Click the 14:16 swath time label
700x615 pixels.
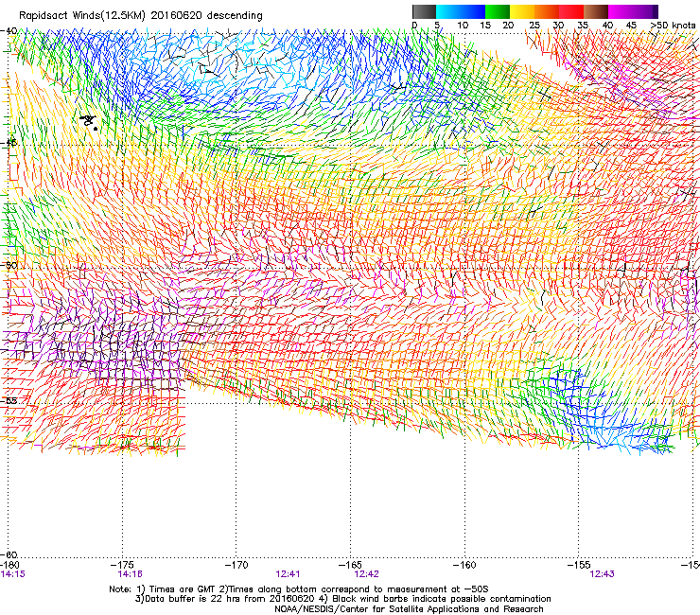click(130, 574)
